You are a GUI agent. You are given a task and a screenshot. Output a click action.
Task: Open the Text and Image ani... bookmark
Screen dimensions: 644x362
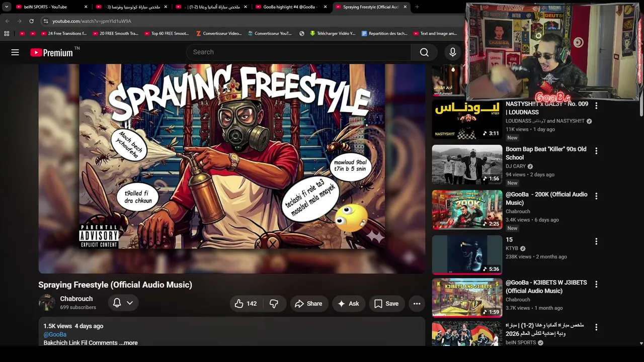coord(435,34)
